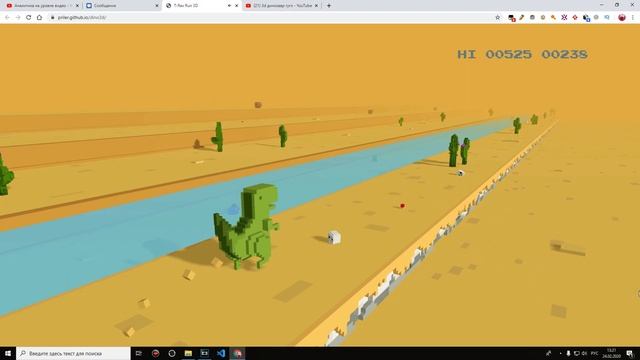Go back to the previous page

(x=7, y=18)
